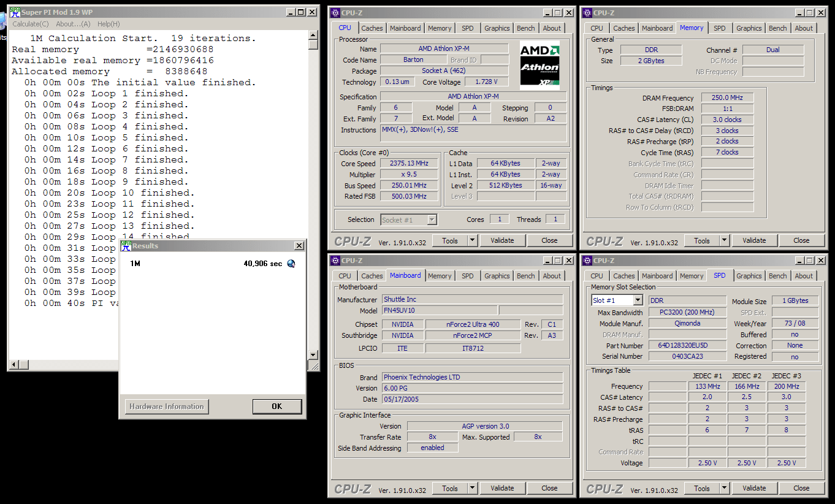
Task: Open the Help(H) menu in Super PI
Action: click(x=109, y=24)
